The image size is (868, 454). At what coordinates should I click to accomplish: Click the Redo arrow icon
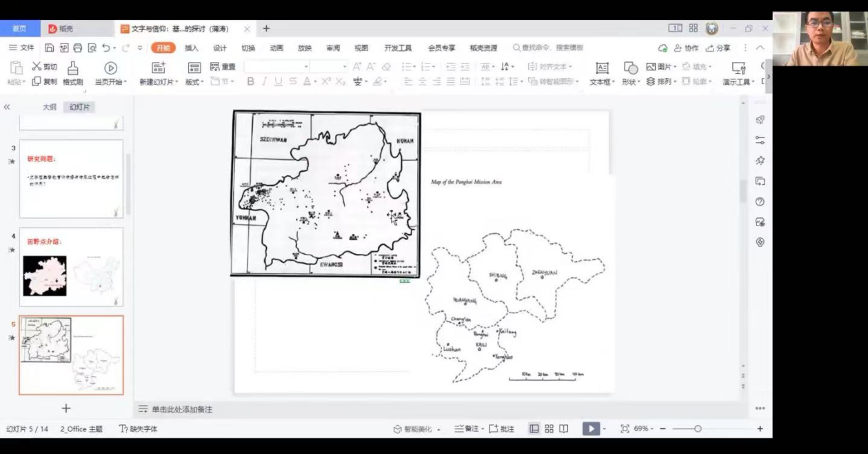tap(125, 48)
